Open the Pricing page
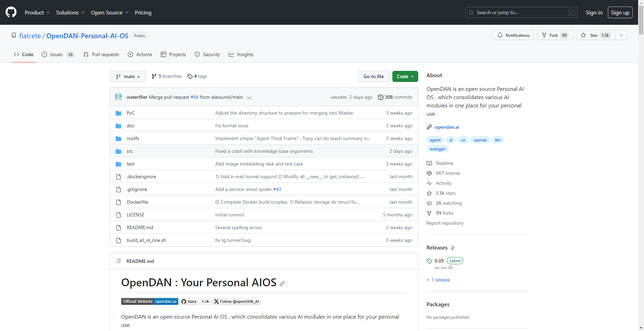 click(x=143, y=12)
